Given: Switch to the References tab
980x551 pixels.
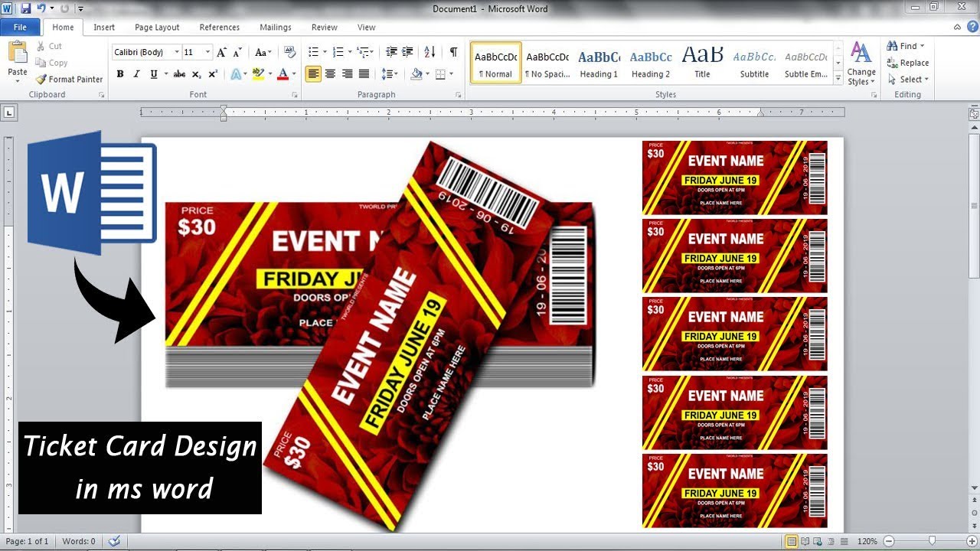Looking at the screenshot, I should [x=220, y=27].
